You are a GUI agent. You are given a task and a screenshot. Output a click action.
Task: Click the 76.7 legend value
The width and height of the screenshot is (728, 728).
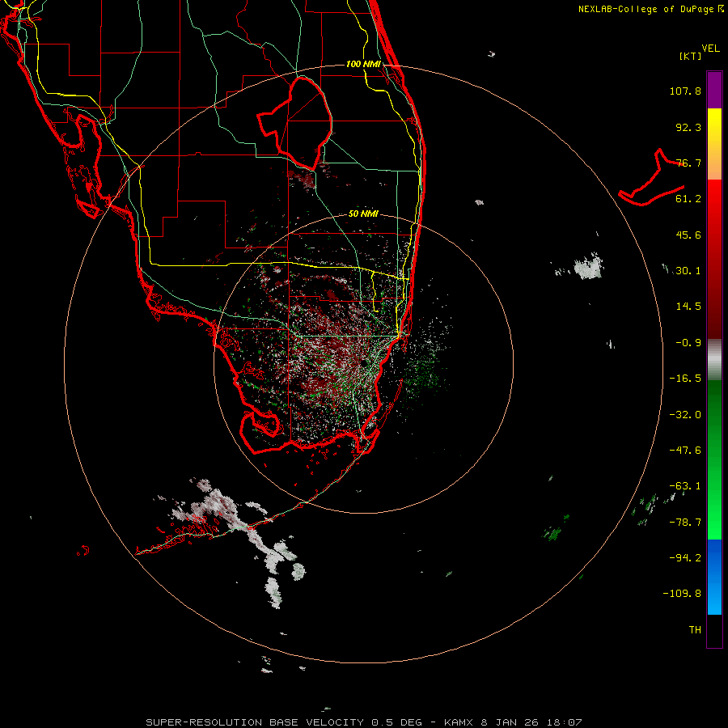click(688, 163)
